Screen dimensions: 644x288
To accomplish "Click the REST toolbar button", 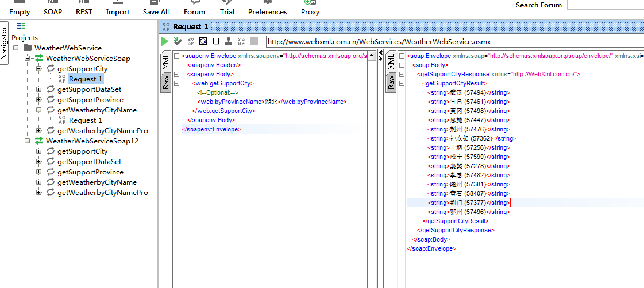I will [x=84, y=8].
